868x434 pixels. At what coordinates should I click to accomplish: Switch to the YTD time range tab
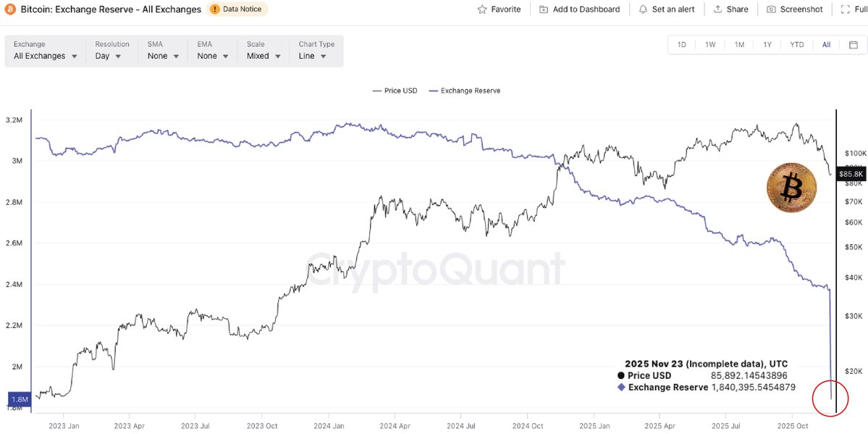[796, 45]
